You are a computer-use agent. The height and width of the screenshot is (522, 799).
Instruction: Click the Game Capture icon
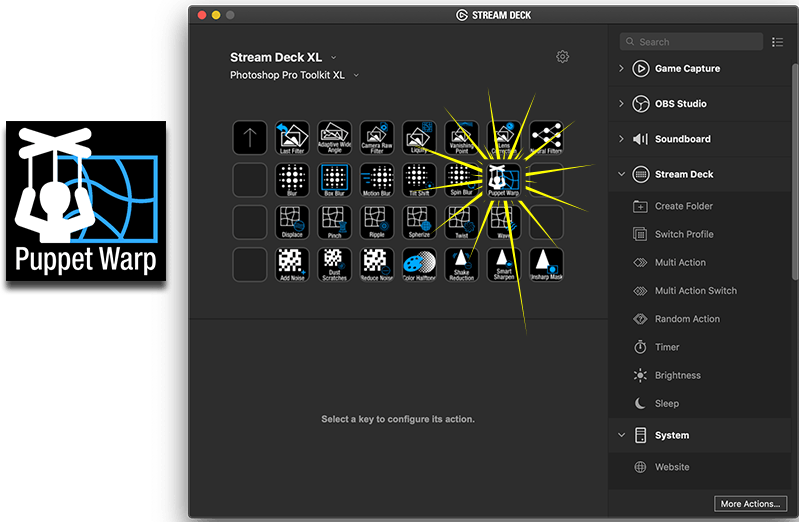[641, 68]
